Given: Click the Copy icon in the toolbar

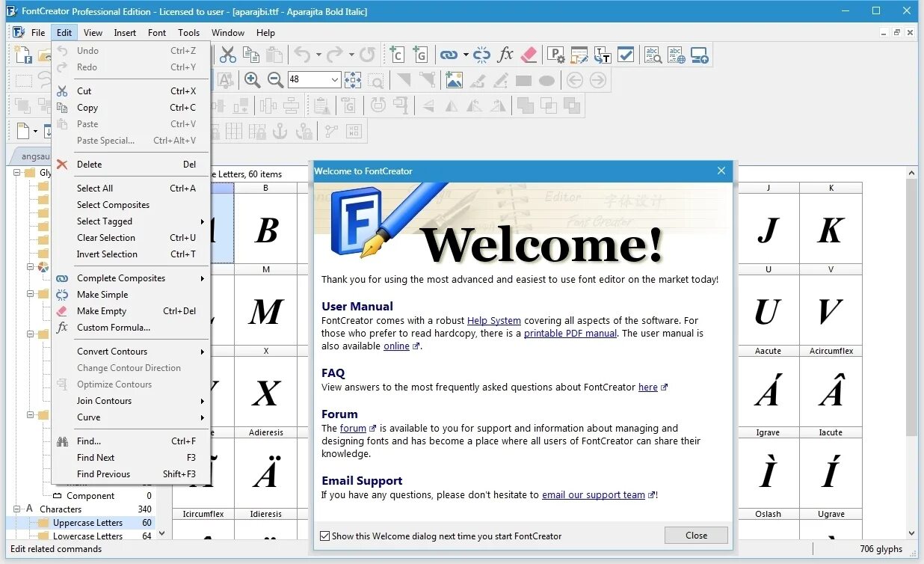Looking at the screenshot, I should [251, 55].
